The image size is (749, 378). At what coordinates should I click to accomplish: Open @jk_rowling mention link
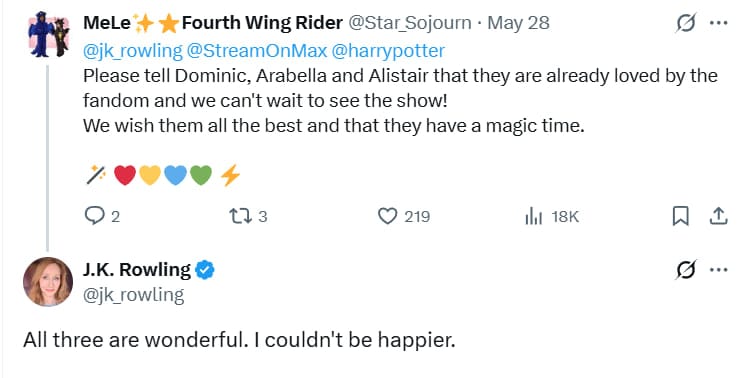[x=133, y=51]
